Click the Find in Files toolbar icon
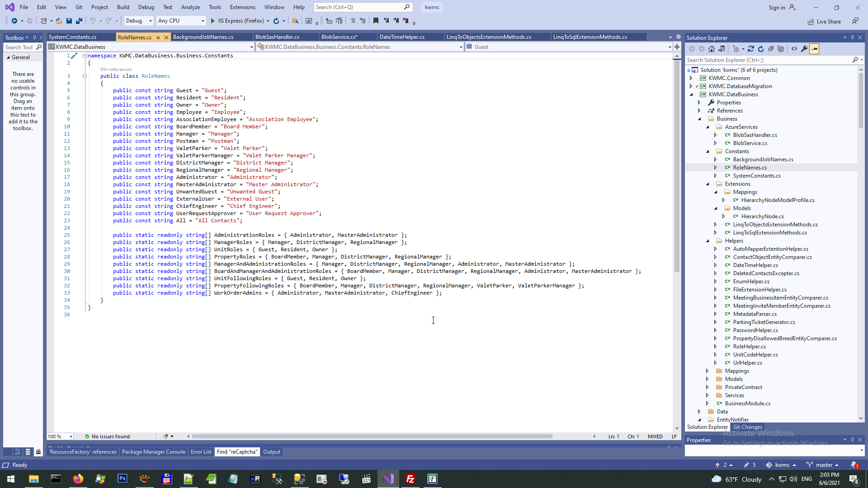Screen dimensions: 868x488 click(x=295, y=21)
